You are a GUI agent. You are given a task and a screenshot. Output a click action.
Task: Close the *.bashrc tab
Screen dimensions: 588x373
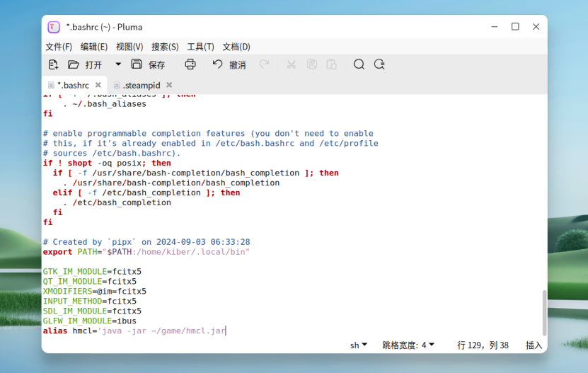click(x=98, y=85)
